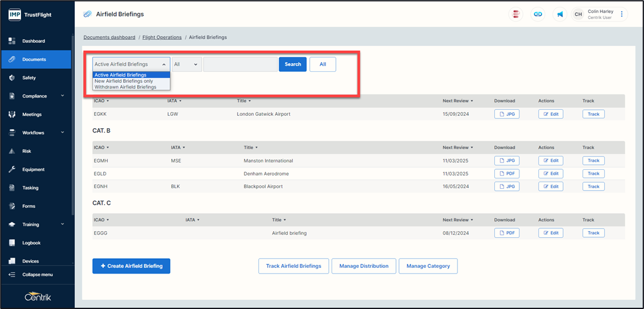Go to Logbook in the sidebar

(x=31, y=243)
